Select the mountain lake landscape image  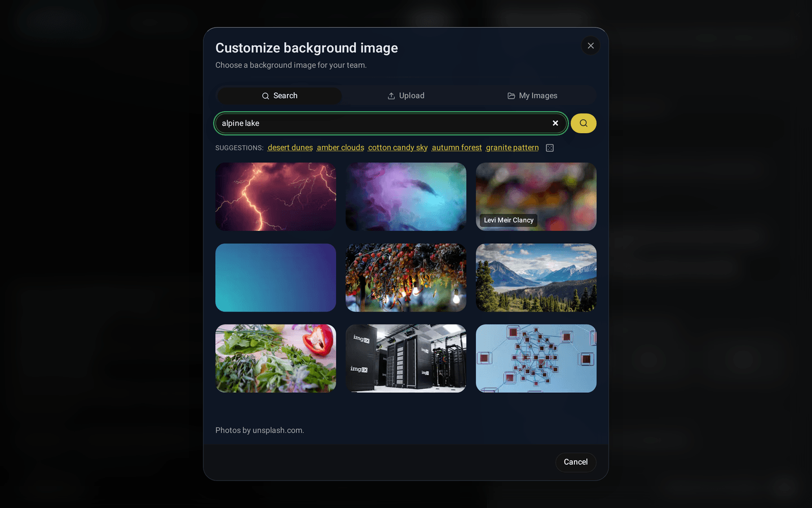click(536, 278)
